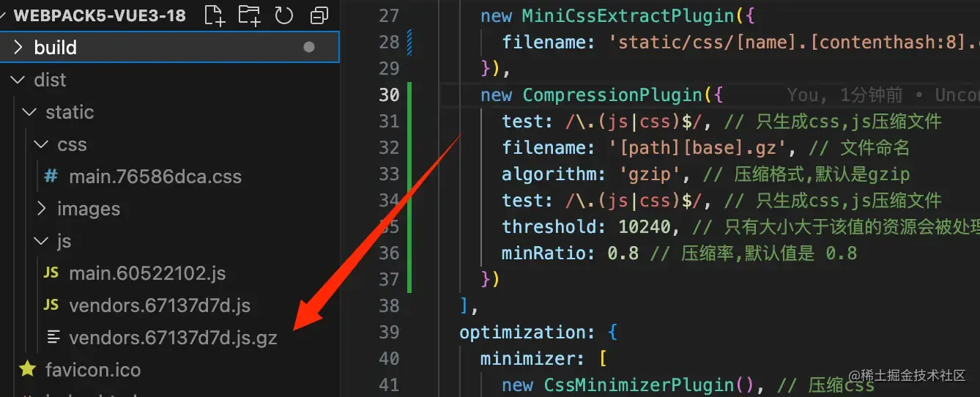This screenshot has width=980, height=397.
Task: Click 'optimization' on line 39
Action: tap(522, 332)
